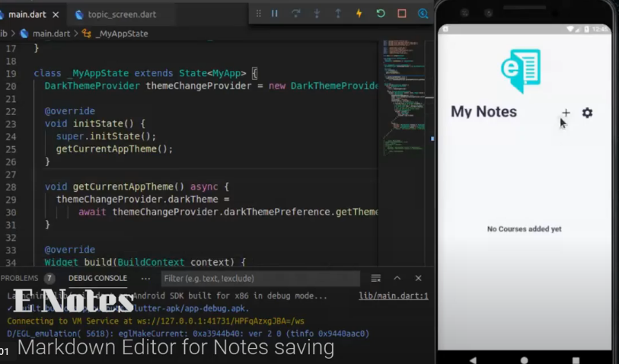Tap the Android recents button

point(576,360)
